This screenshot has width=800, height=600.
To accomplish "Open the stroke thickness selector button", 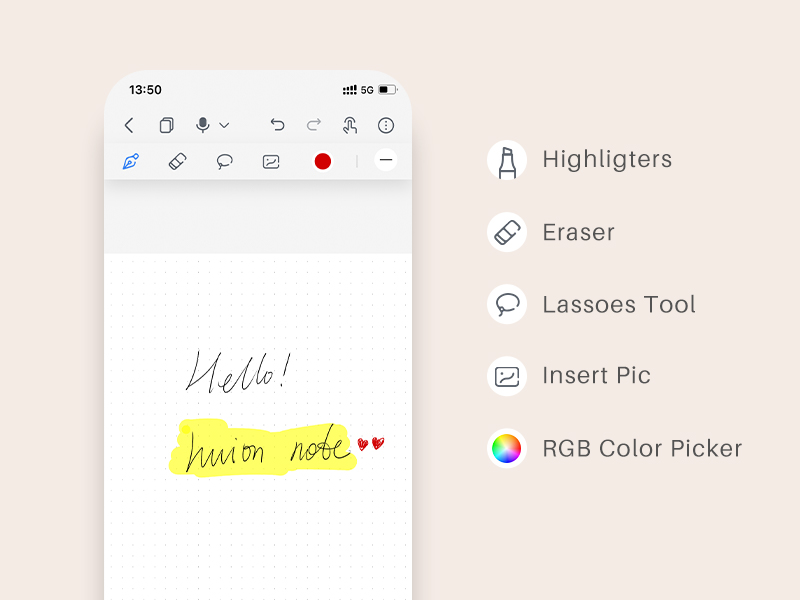I will click(x=386, y=160).
